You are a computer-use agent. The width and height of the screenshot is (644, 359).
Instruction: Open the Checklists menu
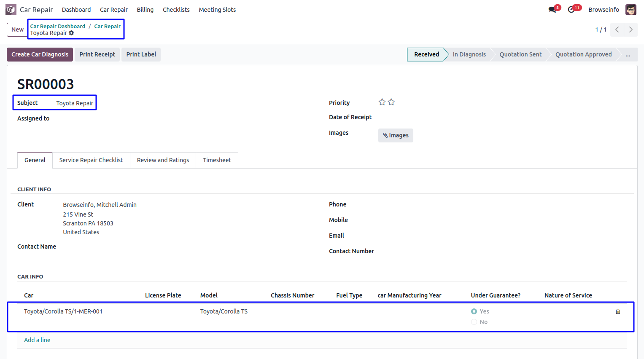pyautogui.click(x=176, y=10)
